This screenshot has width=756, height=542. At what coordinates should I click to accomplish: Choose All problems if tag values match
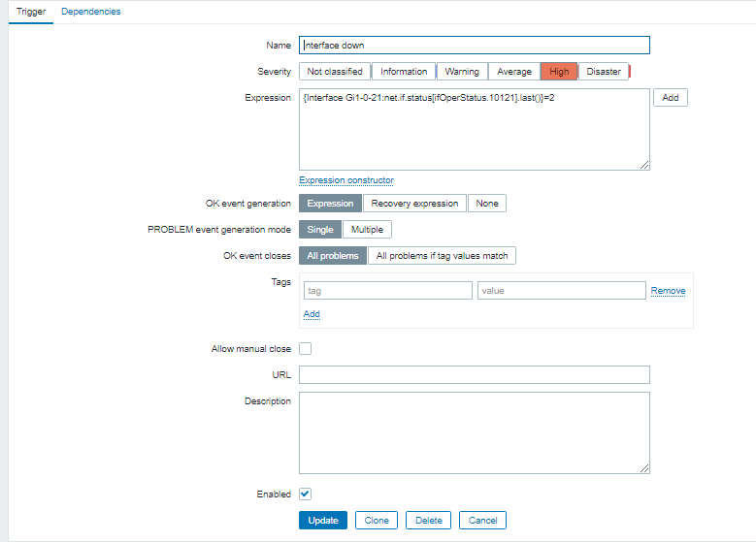coord(442,256)
